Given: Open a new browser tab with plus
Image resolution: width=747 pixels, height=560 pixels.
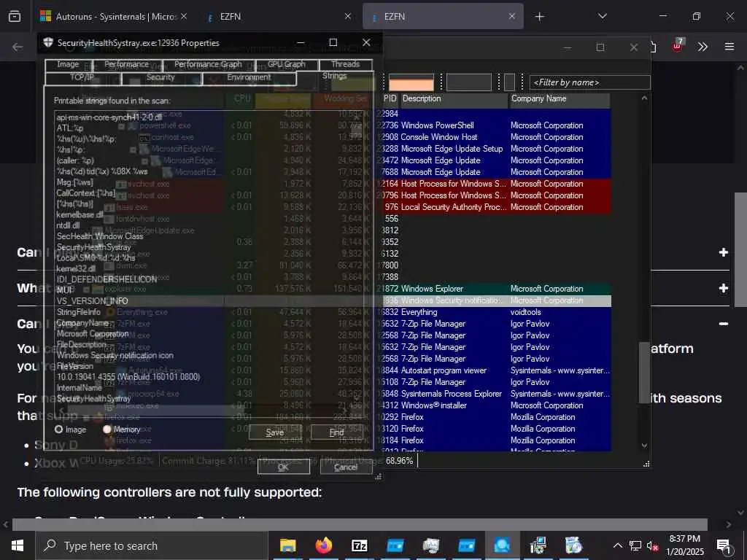Looking at the screenshot, I should coord(539,17).
